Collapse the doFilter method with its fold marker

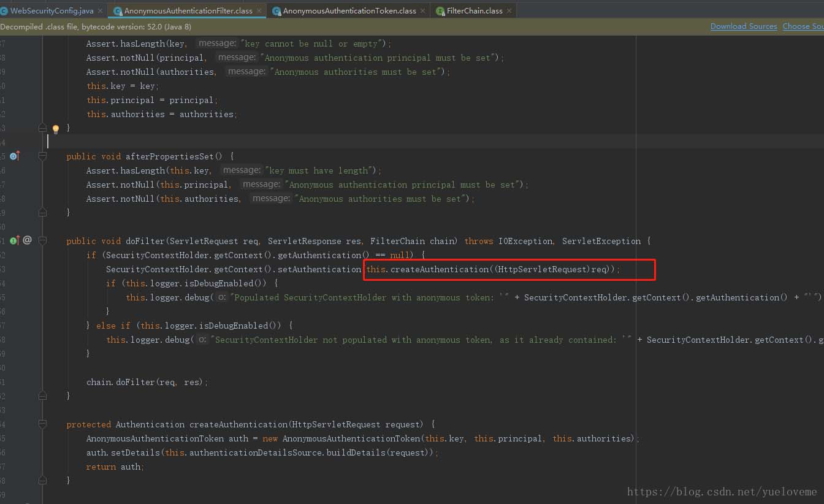[x=42, y=240]
